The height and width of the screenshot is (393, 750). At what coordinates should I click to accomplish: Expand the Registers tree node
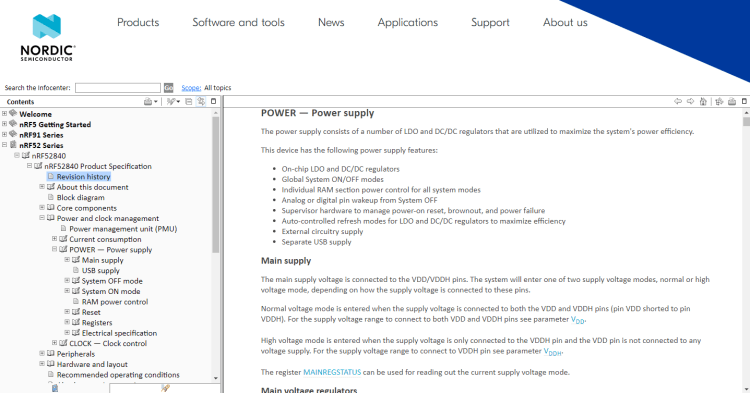point(67,322)
